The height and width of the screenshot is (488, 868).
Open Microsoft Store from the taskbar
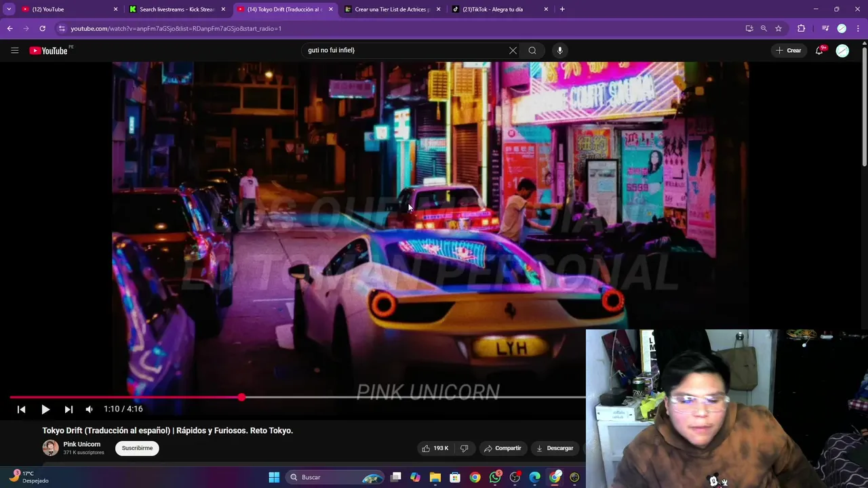pos(455,477)
